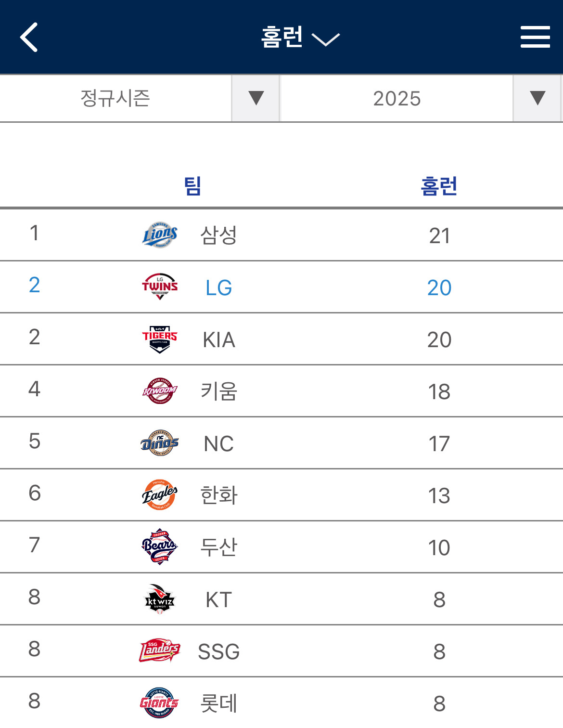Image resolution: width=563 pixels, height=728 pixels.
Task: Click the Lotte Giants team logo
Action: [160, 703]
